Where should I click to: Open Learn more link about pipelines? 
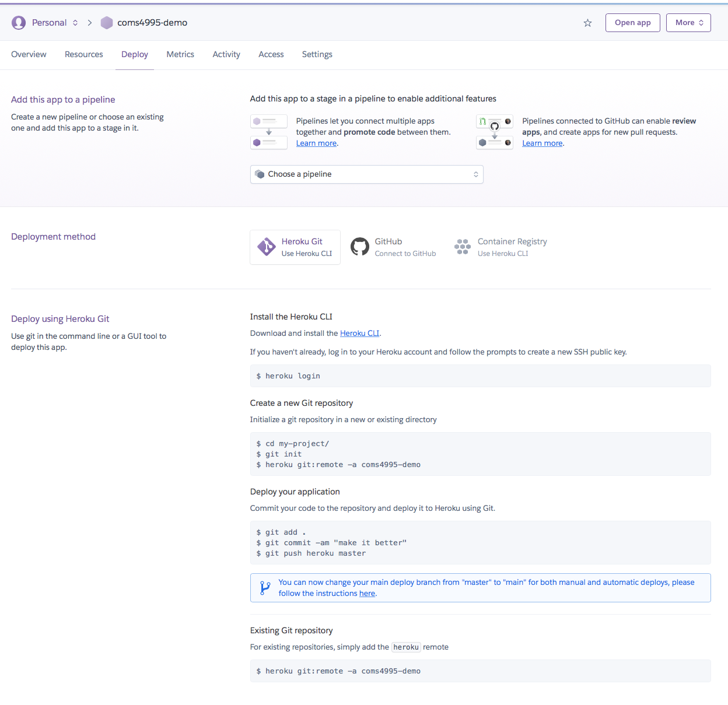click(317, 143)
